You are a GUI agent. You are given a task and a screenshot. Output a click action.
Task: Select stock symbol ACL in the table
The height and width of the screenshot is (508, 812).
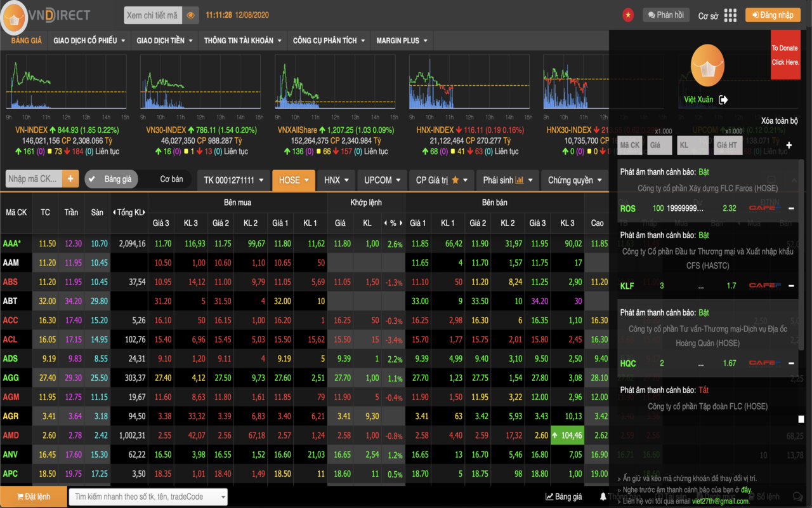(x=10, y=340)
